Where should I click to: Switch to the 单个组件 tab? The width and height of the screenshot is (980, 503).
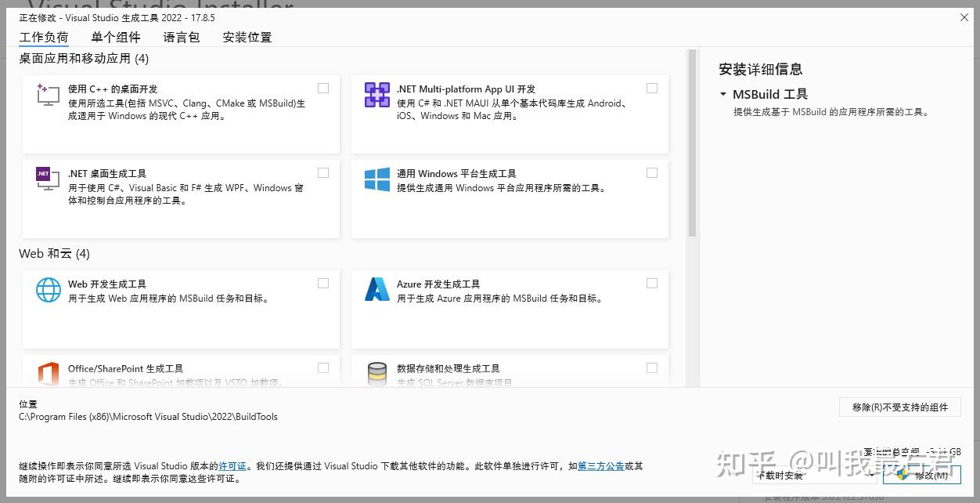click(x=115, y=37)
